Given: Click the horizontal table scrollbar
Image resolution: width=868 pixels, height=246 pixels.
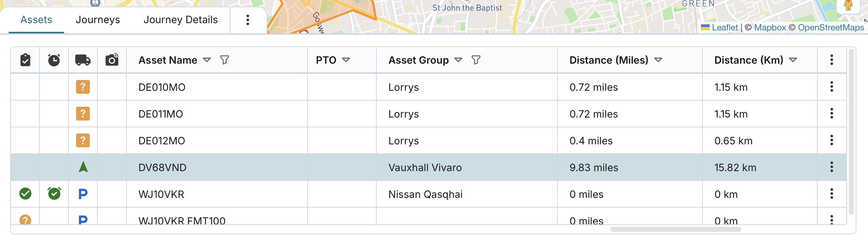Looking at the screenshot, I should tap(676, 229).
